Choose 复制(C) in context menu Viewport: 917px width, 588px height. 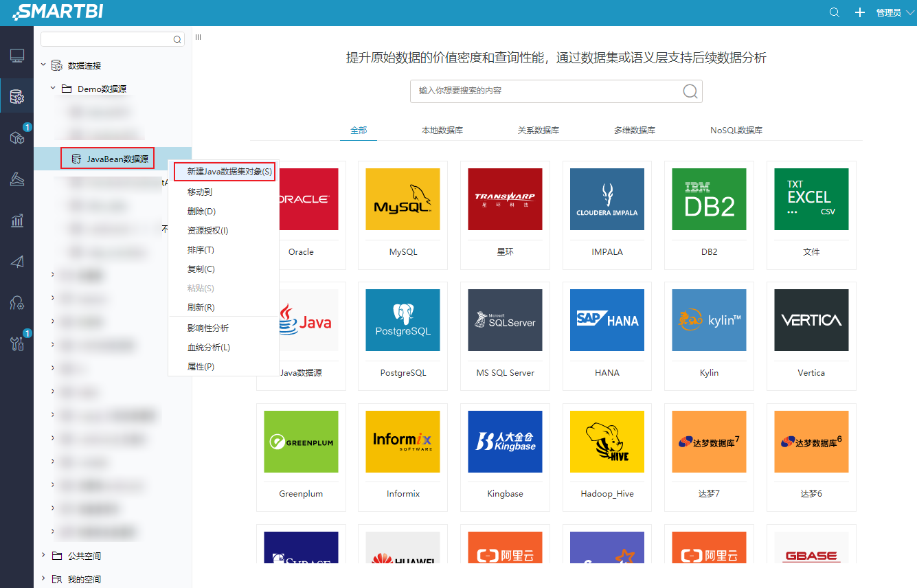point(224,269)
